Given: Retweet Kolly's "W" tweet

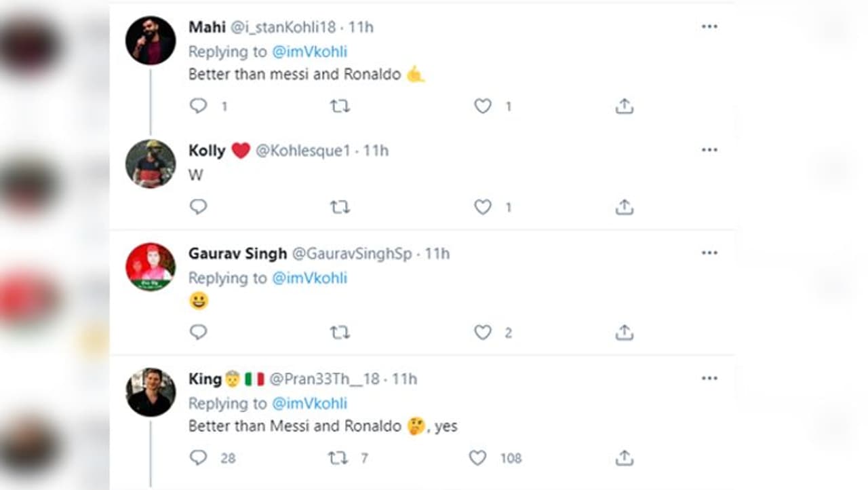Looking at the screenshot, I should tap(339, 206).
